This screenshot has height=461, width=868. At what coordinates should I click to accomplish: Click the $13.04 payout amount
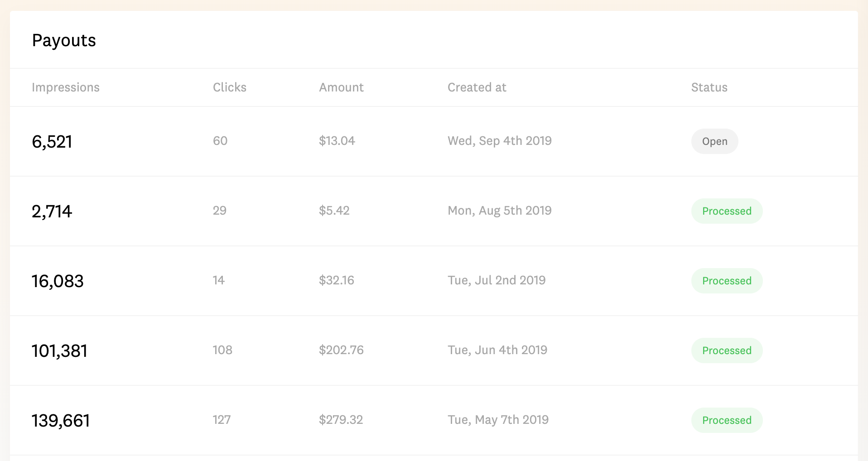point(337,141)
